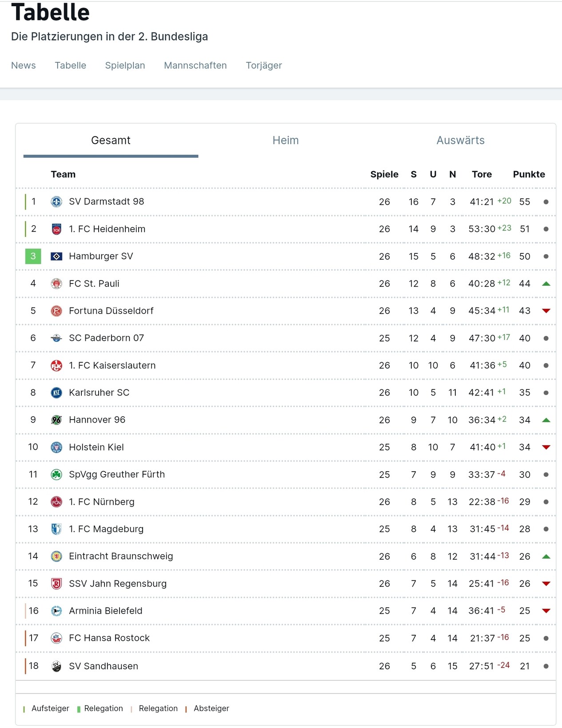The width and height of the screenshot is (562, 728).
Task: Click the SV Sandhausen club crest
Action: [56, 666]
